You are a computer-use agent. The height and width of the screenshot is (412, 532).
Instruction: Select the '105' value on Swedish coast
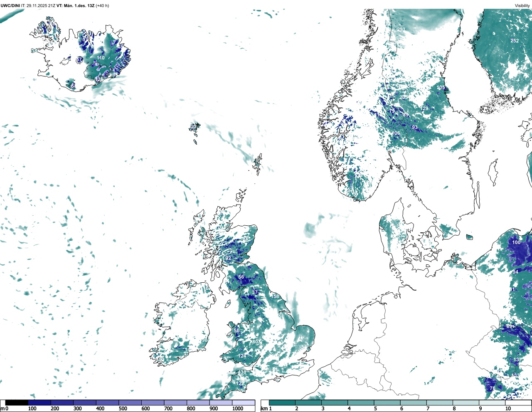click(441, 88)
